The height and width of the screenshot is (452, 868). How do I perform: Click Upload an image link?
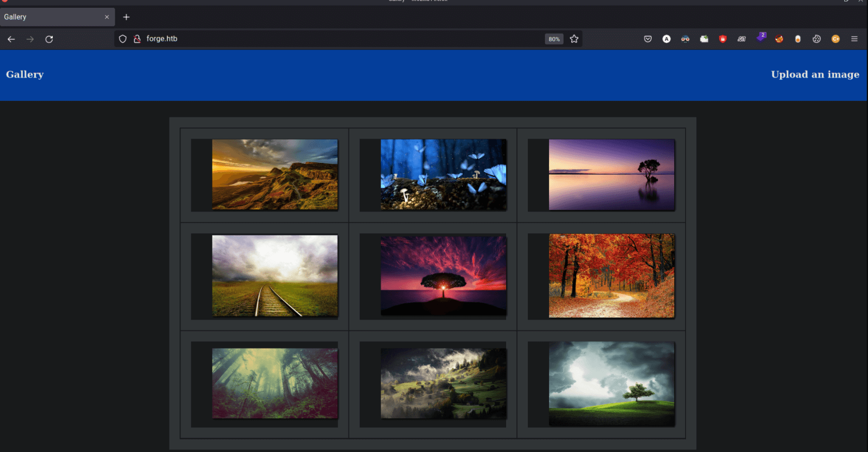(x=815, y=74)
